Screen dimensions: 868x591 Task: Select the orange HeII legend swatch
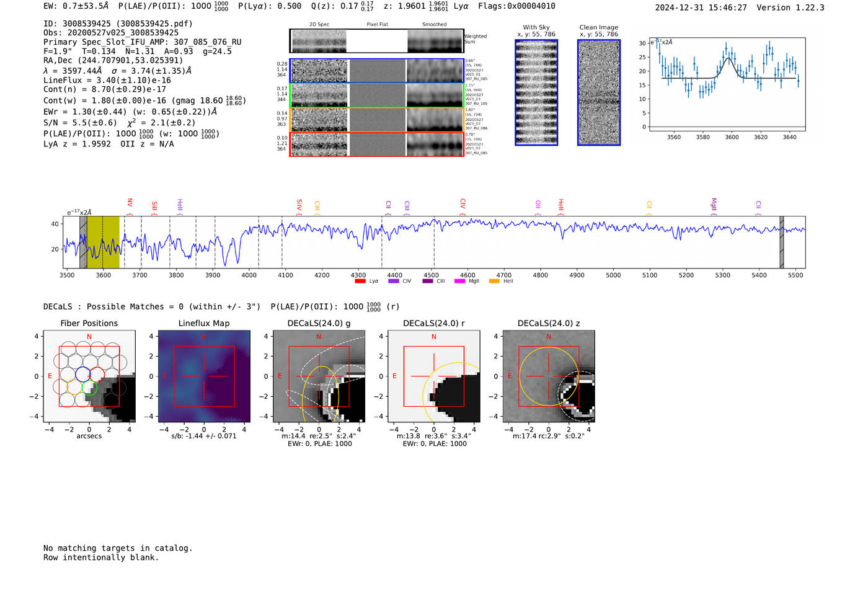pyautogui.click(x=494, y=282)
